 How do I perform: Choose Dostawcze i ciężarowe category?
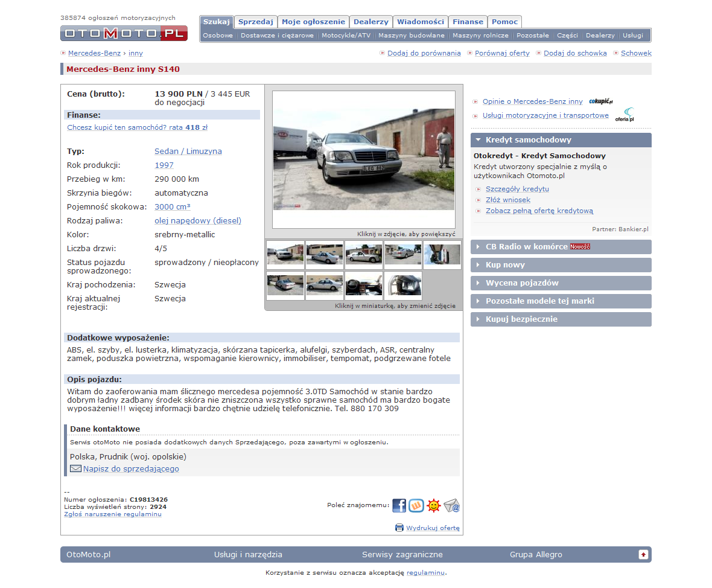[277, 36]
